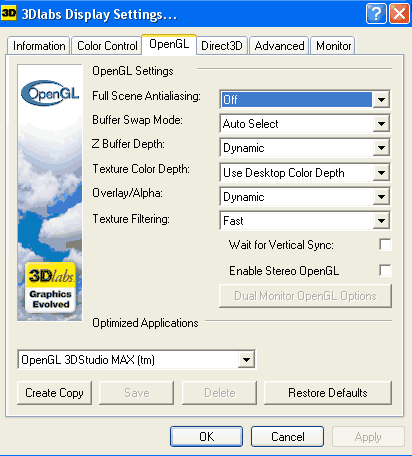Click the Restore Defaults button
The height and width of the screenshot is (456, 412).
328,393
